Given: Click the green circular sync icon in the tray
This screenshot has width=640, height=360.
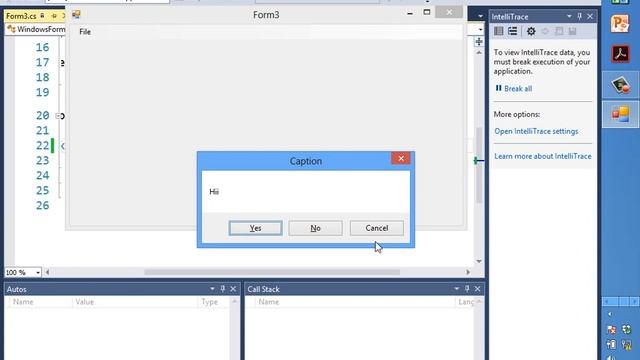Looking at the screenshot, I should click(627, 329).
